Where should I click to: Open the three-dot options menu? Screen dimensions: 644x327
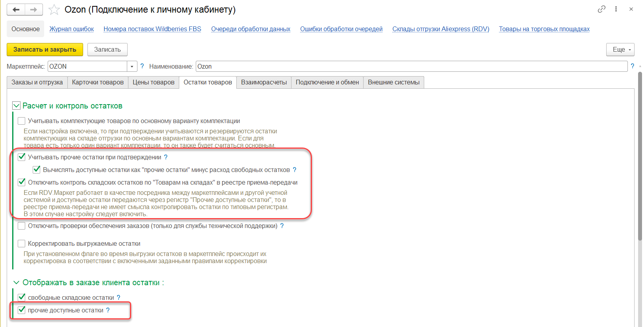tap(616, 9)
